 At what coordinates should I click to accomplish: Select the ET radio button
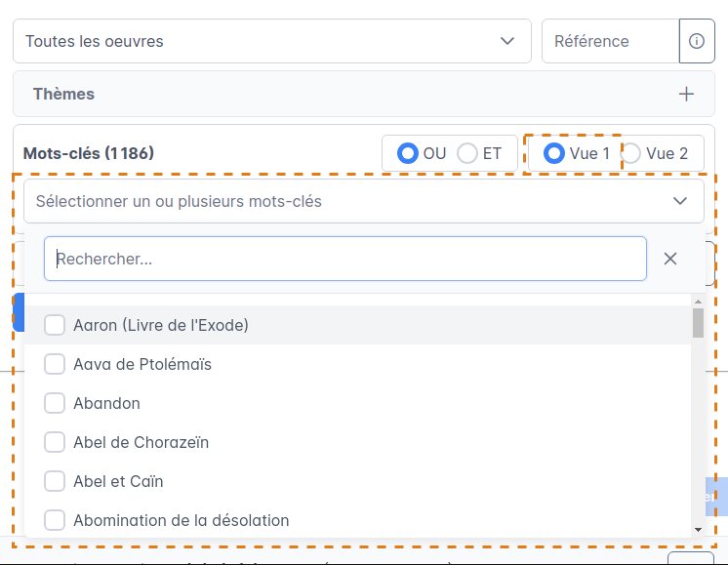[467, 153]
